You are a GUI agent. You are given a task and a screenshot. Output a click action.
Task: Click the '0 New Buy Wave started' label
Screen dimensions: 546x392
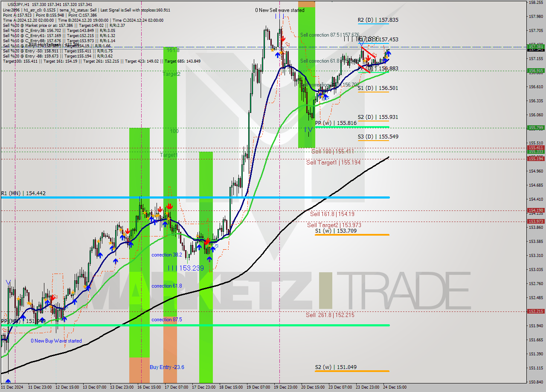tap(56, 341)
